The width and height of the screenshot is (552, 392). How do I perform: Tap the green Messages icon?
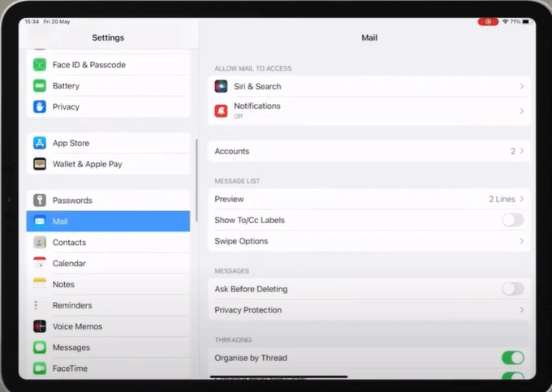click(40, 347)
